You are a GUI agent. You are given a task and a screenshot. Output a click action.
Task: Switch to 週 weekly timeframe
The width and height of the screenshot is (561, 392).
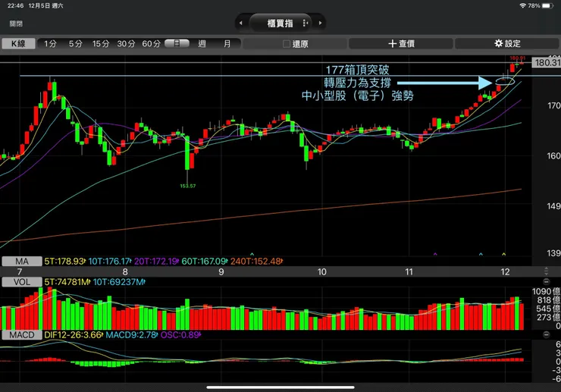click(x=202, y=44)
